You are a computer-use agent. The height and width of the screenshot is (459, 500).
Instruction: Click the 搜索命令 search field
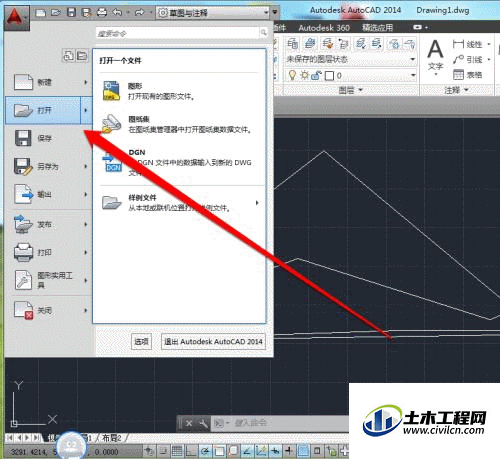pyautogui.click(x=177, y=33)
